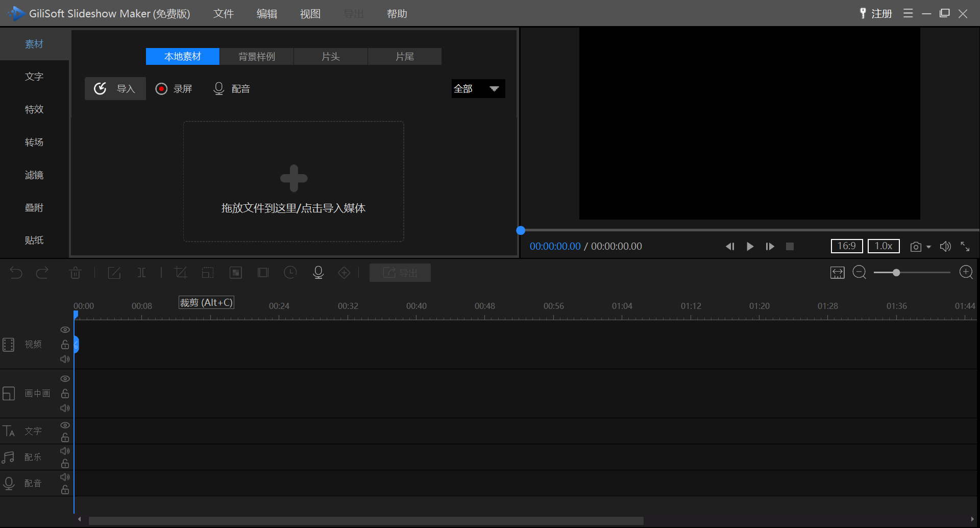Open the 视图 menu
This screenshot has width=980, height=528.
point(310,14)
